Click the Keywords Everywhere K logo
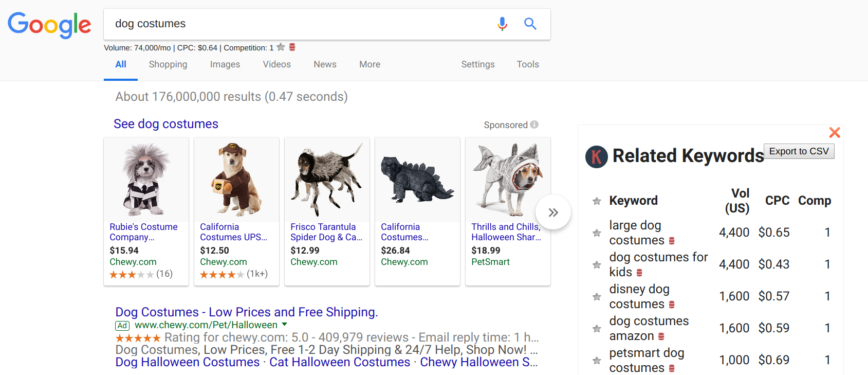Screen dimensions: 868x375 [x=597, y=156]
